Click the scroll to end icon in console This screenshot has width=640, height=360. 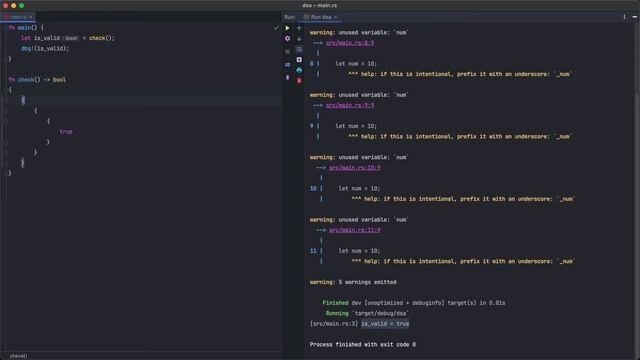tap(299, 60)
